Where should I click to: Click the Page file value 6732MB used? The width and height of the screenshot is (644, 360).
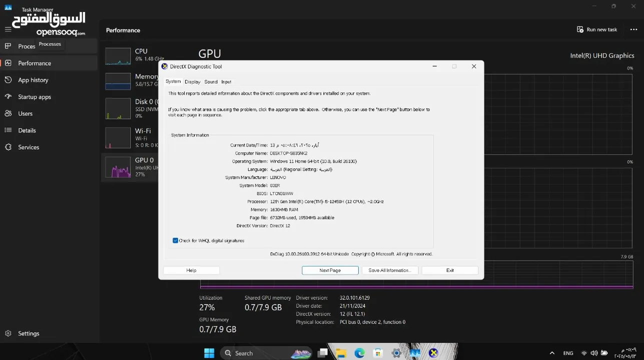point(302,217)
